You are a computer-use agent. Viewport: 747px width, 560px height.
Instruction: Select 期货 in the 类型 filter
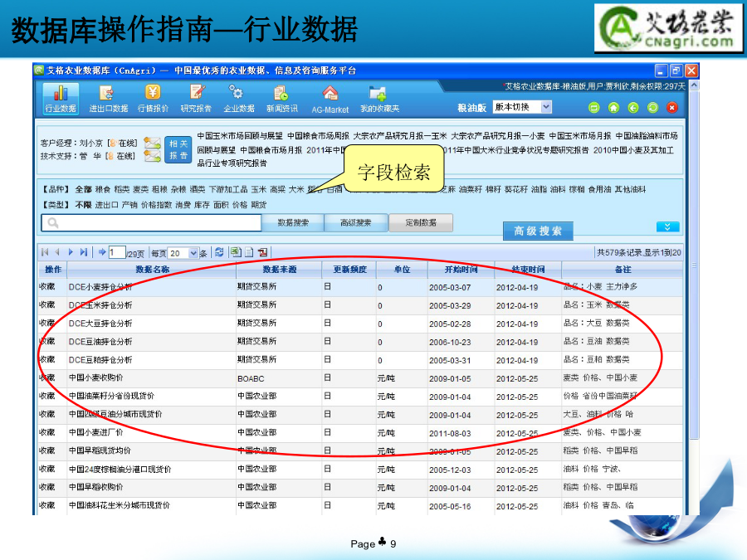(x=259, y=205)
